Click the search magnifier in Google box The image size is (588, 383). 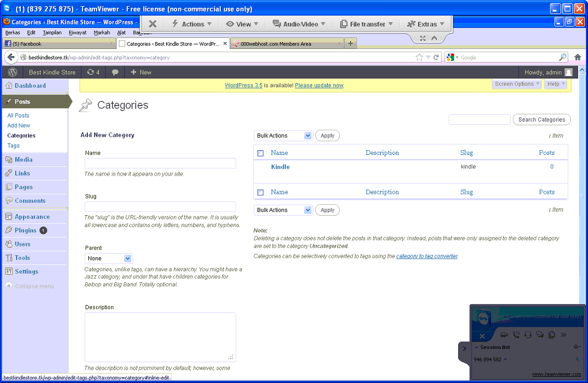563,57
